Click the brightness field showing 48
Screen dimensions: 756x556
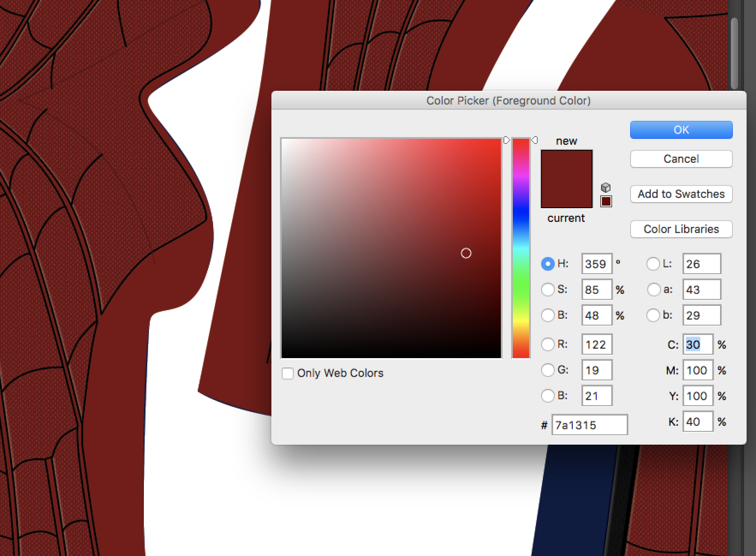(x=596, y=315)
